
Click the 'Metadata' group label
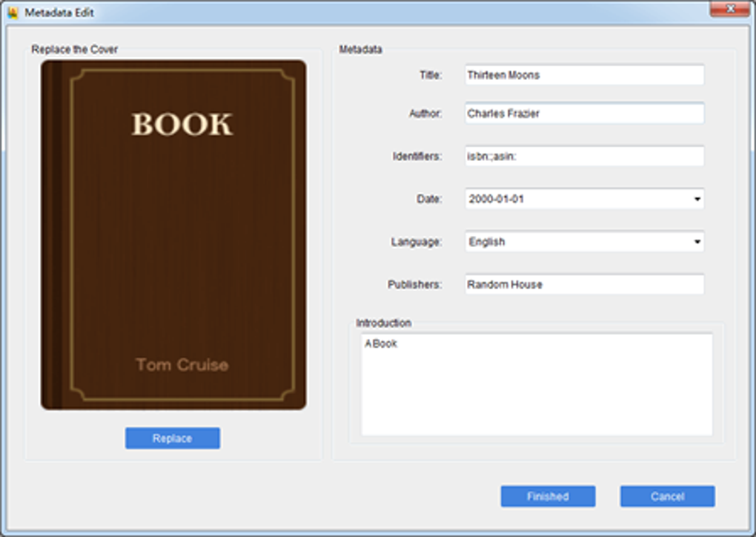pyautogui.click(x=361, y=49)
